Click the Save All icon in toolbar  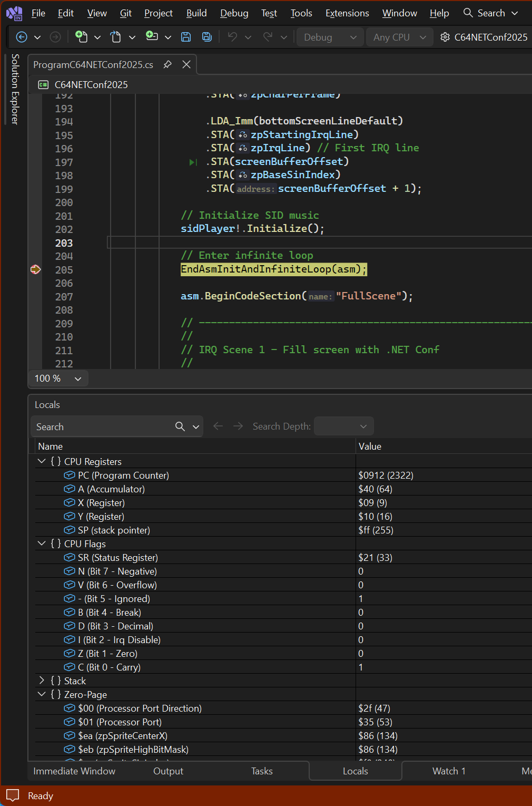point(206,37)
